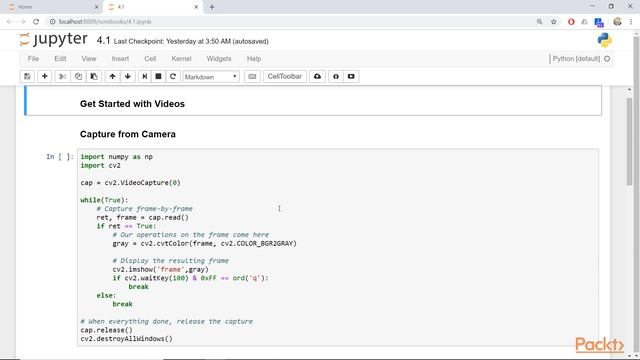Close the 4.1 browser tab
Screen dimensions: 640x360
pyautogui.click(x=196, y=7)
